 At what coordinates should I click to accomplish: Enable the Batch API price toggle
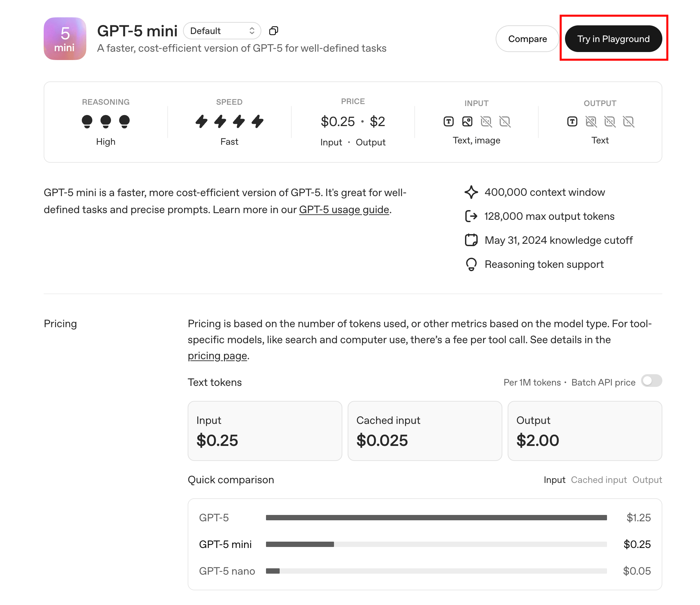click(x=651, y=381)
